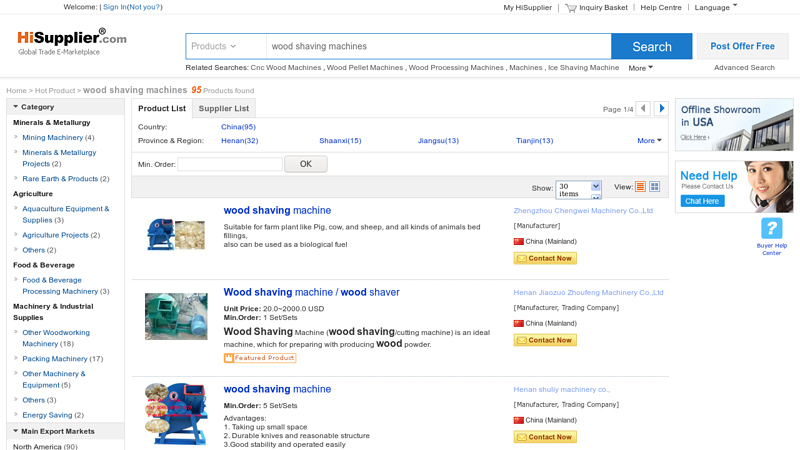800x450 pixels.
Task: Click Contact Now for Henan Jiaozuo Zhoufeng
Action: point(545,340)
